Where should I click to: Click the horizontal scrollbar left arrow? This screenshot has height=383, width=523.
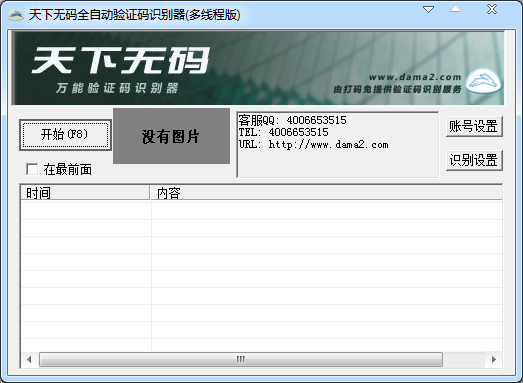point(29,360)
